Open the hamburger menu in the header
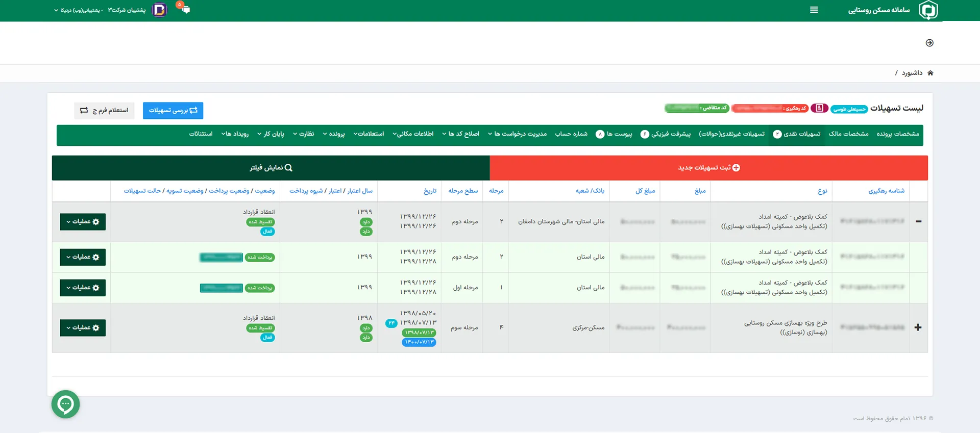The width and height of the screenshot is (980, 433). coord(814,10)
